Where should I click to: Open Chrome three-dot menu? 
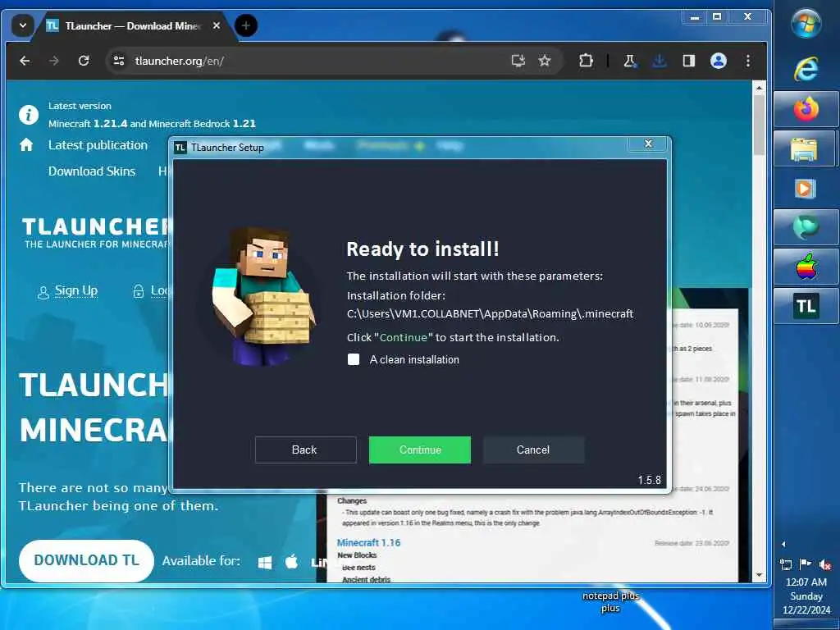pyautogui.click(x=748, y=61)
